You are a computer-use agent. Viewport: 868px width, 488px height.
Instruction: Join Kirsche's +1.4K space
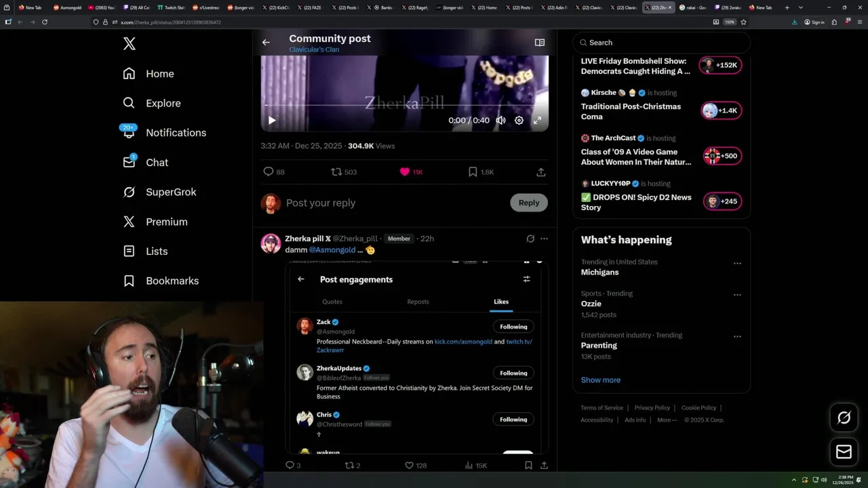[x=720, y=110]
